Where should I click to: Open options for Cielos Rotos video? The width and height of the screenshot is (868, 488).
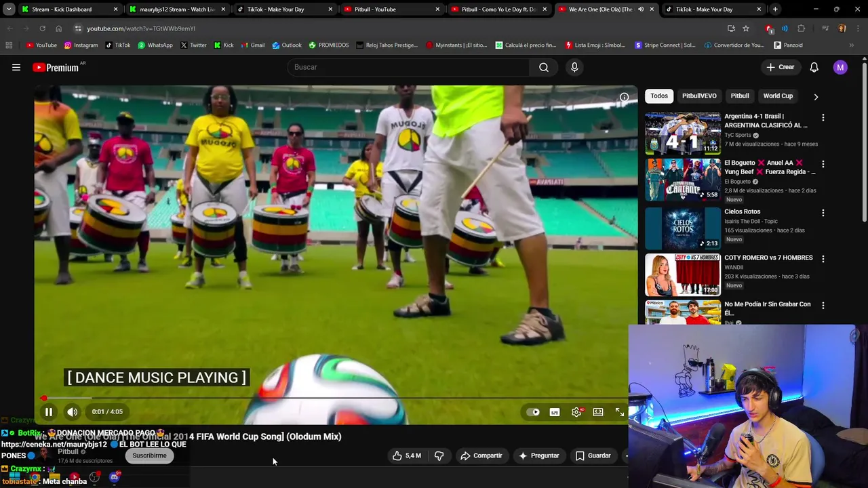(x=823, y=213)
